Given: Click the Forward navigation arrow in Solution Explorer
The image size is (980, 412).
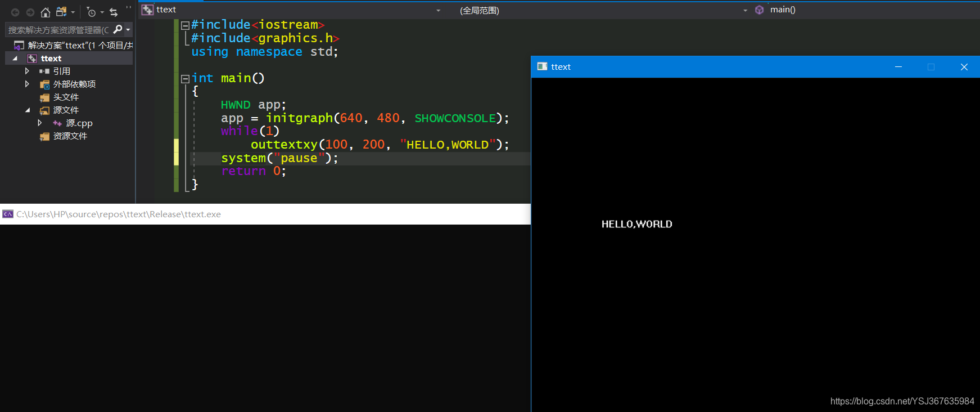Looking at the screenshot, I should [x=30, y=12].
